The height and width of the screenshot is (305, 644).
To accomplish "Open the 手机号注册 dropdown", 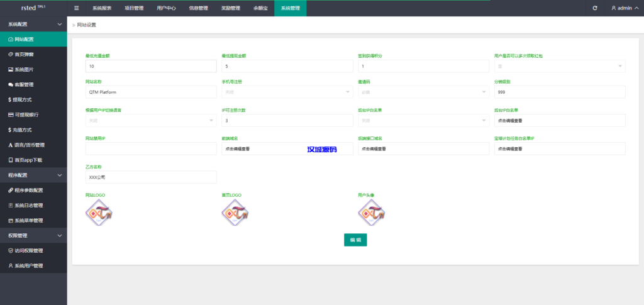I will click(287, 92).
